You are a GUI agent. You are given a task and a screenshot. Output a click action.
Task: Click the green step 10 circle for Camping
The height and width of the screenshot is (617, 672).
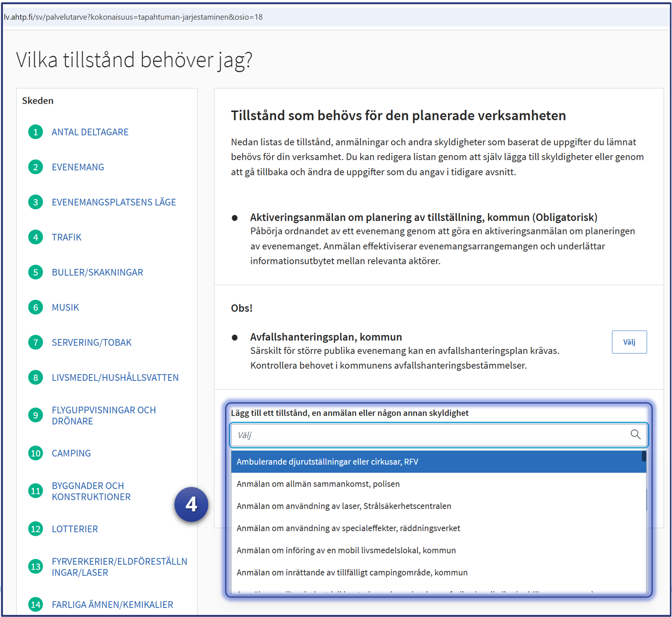click(x=36, y=453)
